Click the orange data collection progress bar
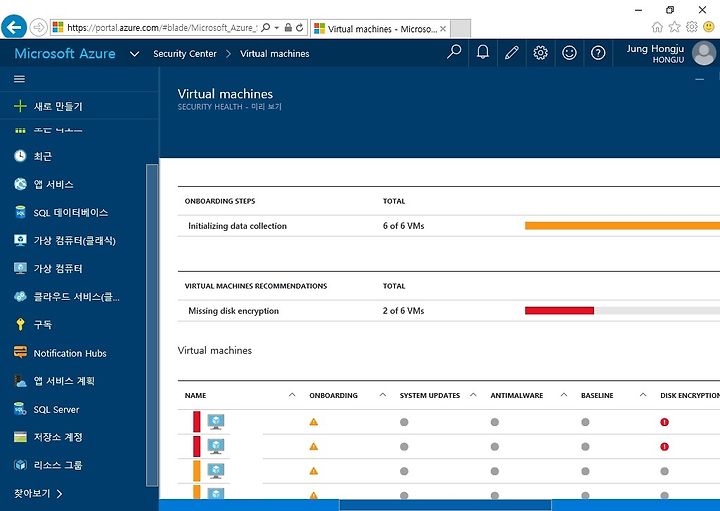The width and height of the screenshot is (720, 511). [622, 225]
